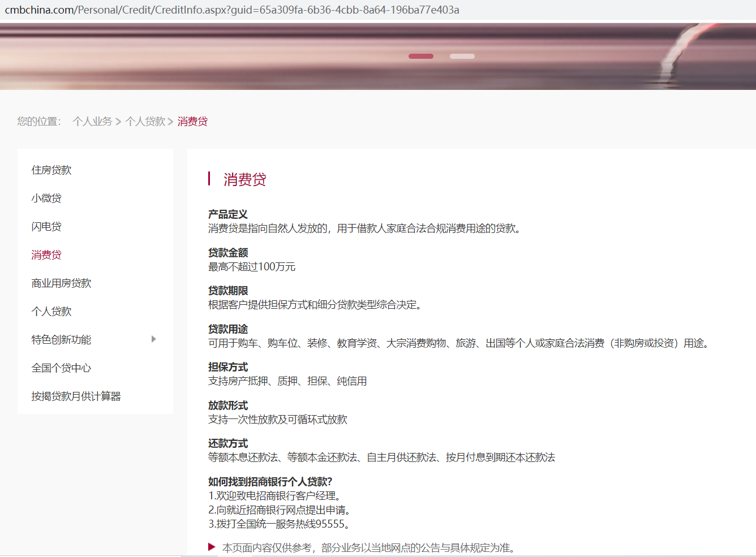Open 个人贷款 sidebar entry

coord(51,311)
